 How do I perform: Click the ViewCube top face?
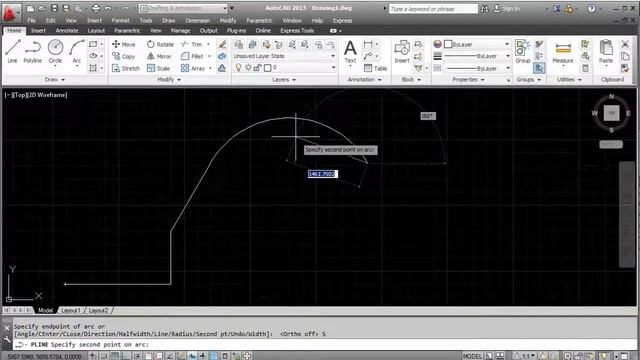click(x=611, y=113)
